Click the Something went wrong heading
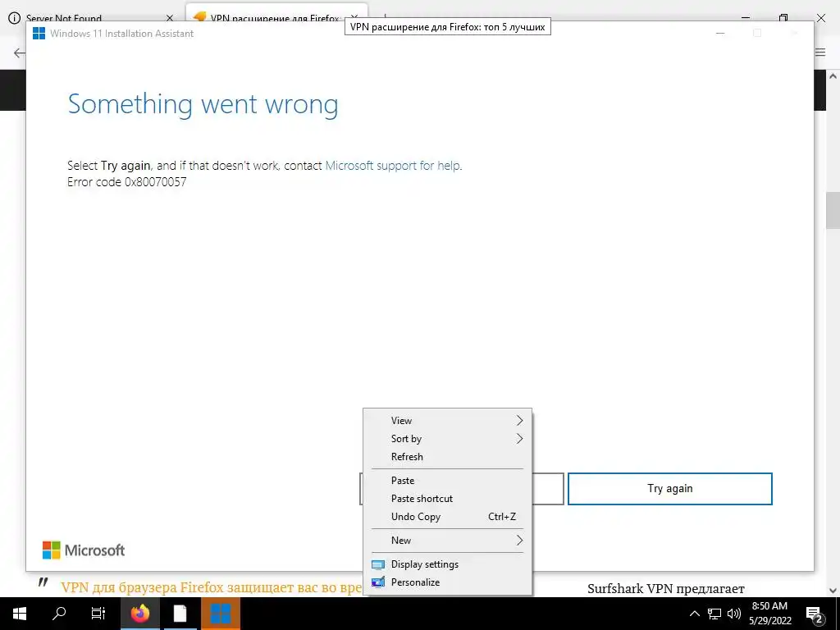Screen dimensions: 840x630 (203, 104)
